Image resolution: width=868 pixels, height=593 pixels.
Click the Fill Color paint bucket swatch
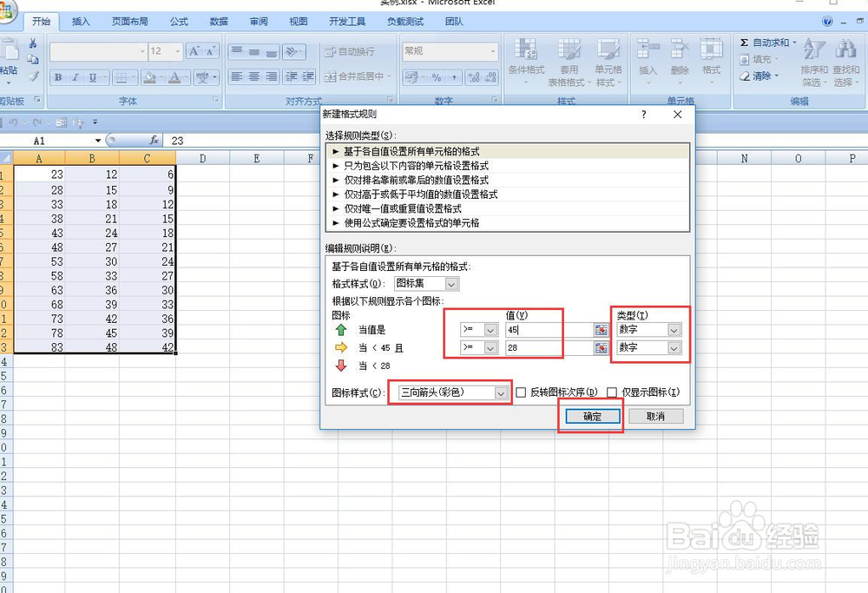[x=148, y=77]
